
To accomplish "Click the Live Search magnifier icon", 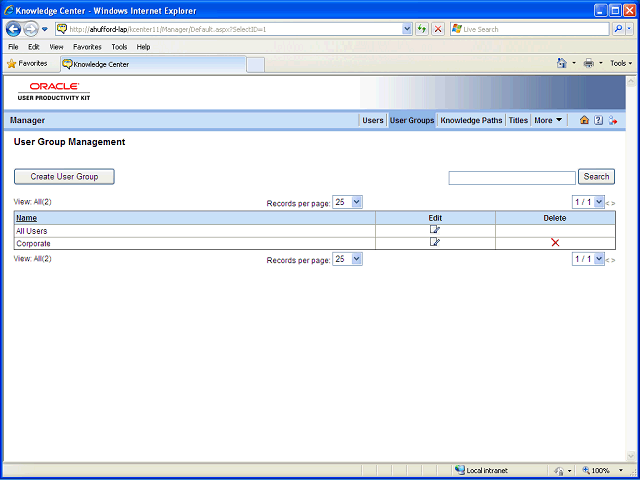I will [x=618, y=29].
